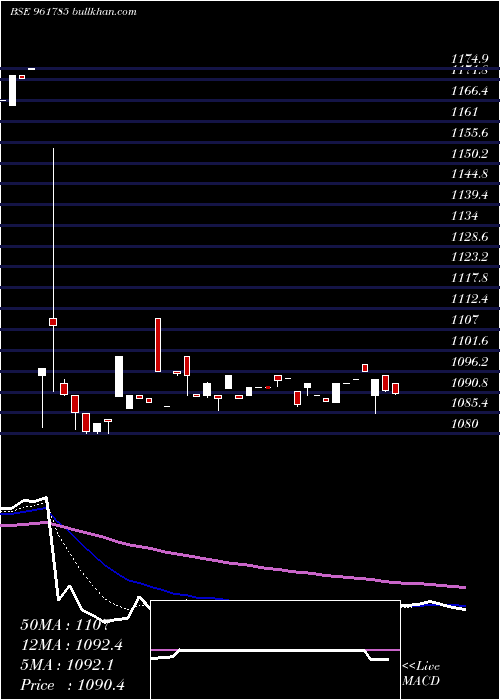This screenshot has width=500, height=700.
Task: Click the 1080 price axis label
Action: pyautogui.click(x=464, y=423)
